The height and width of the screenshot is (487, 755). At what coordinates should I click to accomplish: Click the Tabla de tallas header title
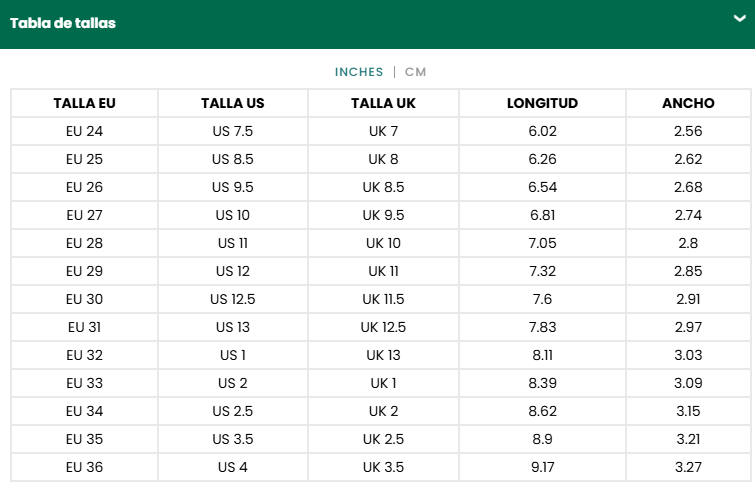click(x=63, y=23)
